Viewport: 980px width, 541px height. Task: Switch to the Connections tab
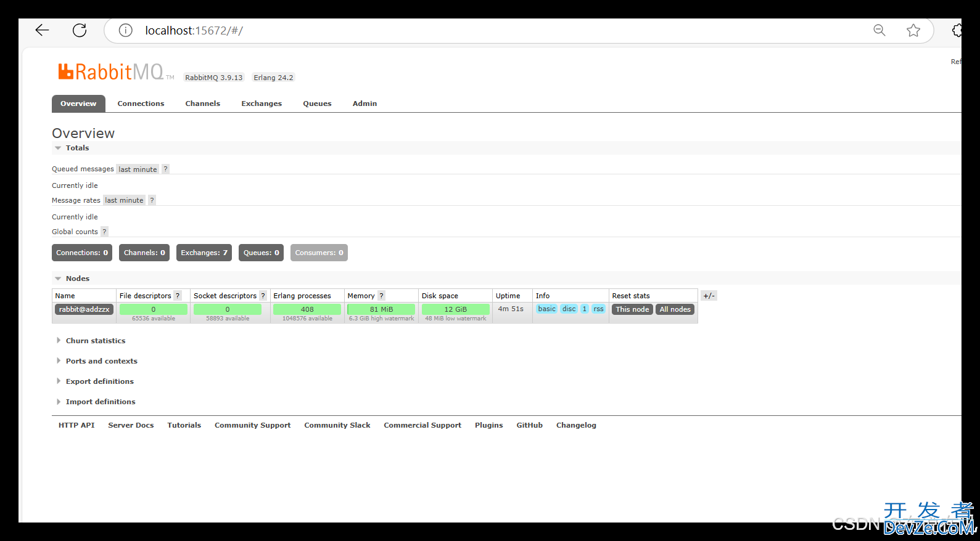click(x=141, y=104)
